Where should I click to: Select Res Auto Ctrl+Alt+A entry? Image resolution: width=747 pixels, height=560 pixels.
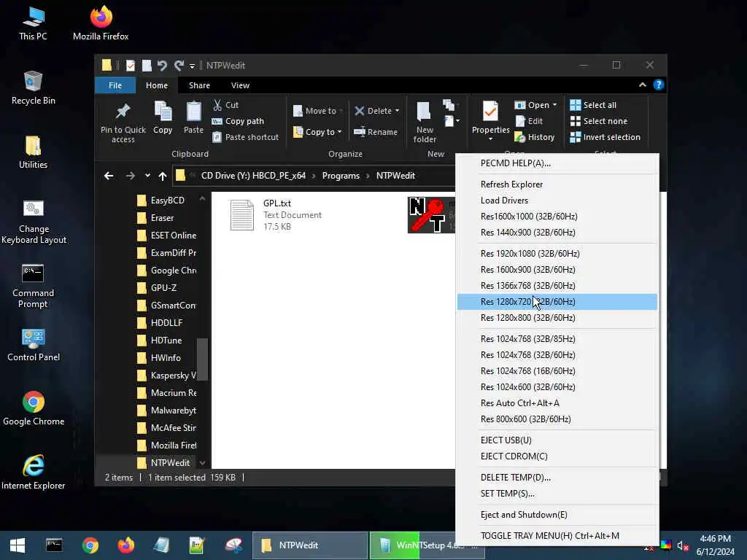(x=557, y=402)
